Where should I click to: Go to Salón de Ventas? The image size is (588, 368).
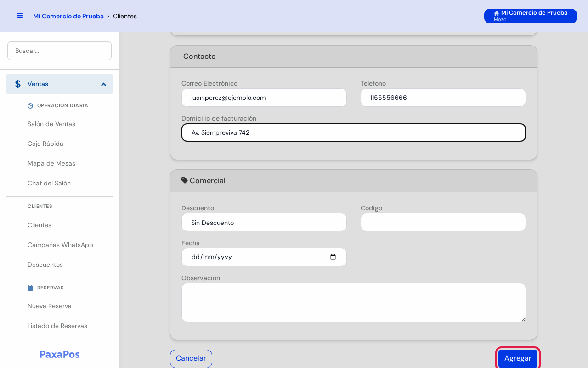tap(51, 124)
